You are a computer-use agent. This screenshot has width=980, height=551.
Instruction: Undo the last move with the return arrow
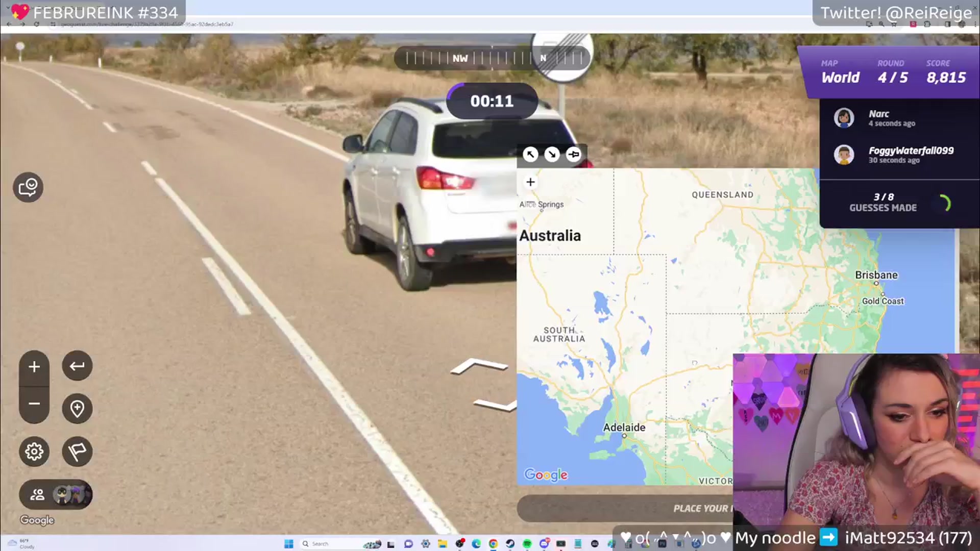77,366
